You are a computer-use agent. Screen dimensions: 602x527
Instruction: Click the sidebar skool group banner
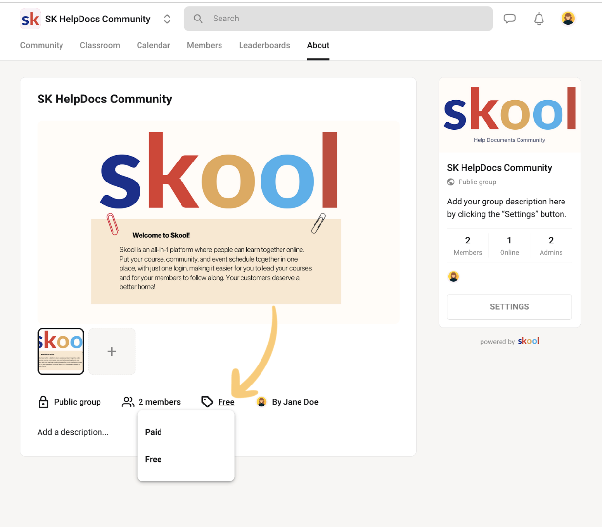point(509,115)
